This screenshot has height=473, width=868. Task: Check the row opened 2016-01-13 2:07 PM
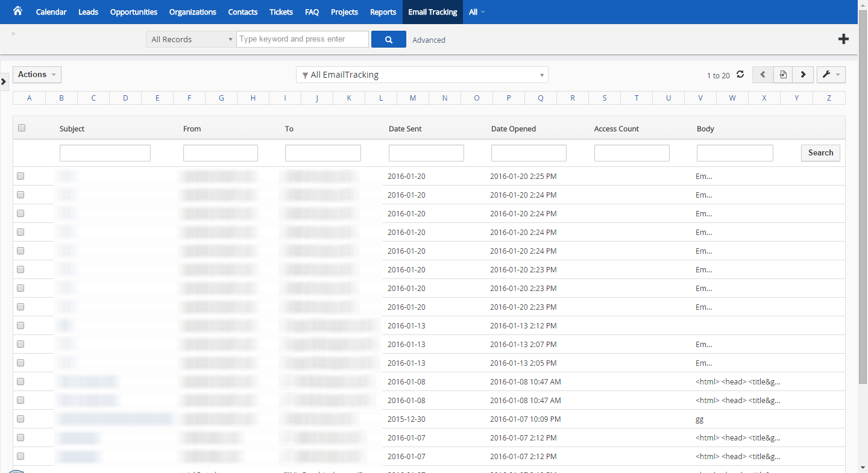click(20, 345)
